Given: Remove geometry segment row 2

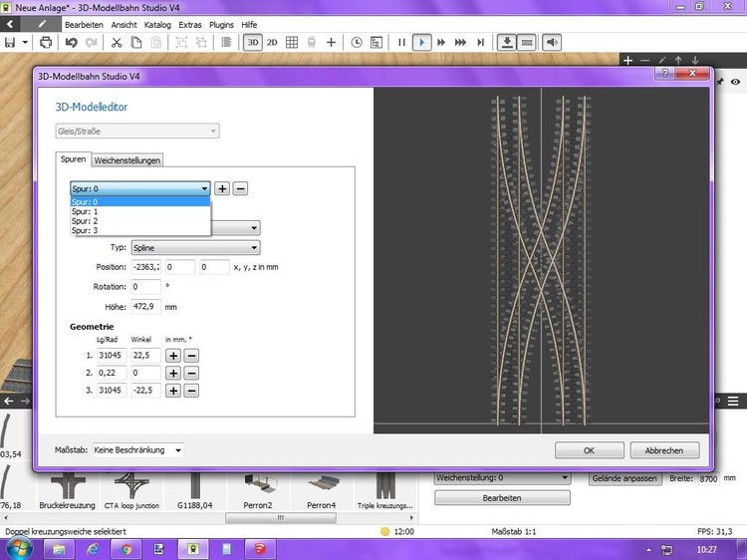Looking at the screenshot, I should coord(191,374).
